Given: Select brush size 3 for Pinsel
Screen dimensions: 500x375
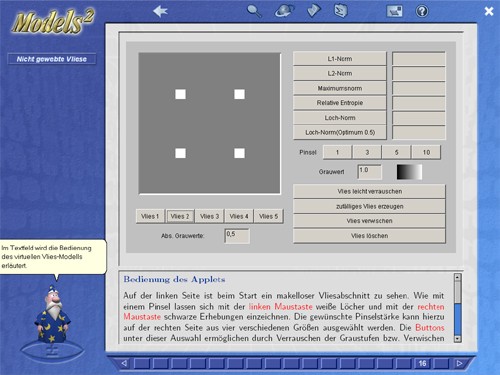Looking at the screenshot, I should click(x=367, y=152).
